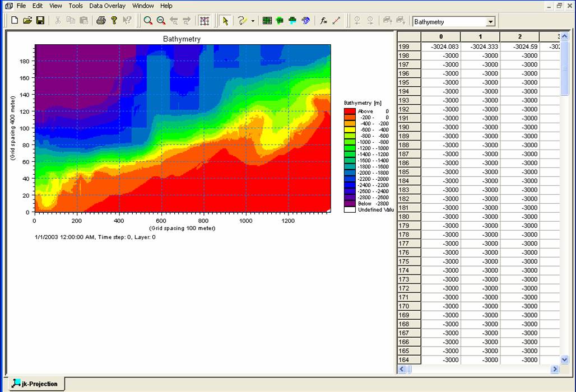The image size is (576, 392).
Task: Select the Zoom Out magnifier tool
Action: point(161,21)
